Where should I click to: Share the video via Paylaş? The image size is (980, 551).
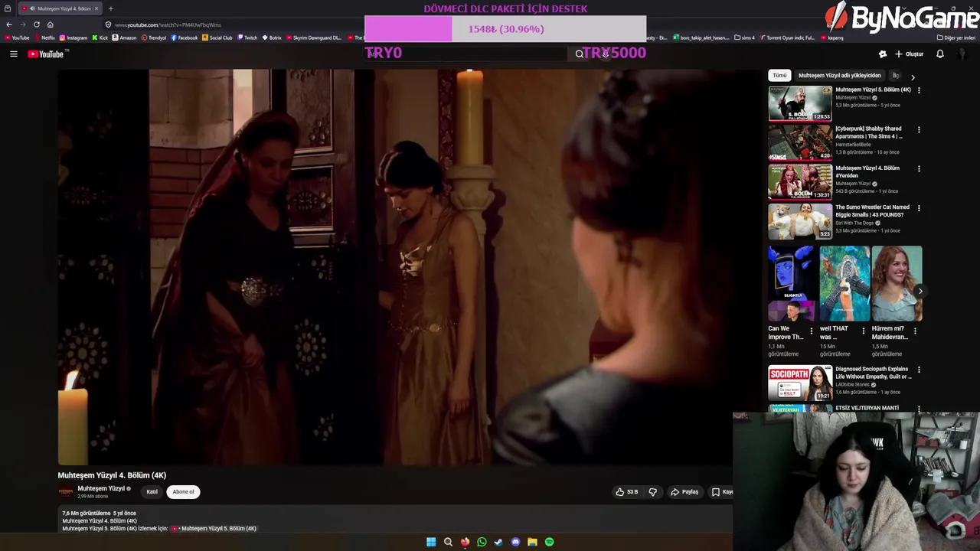coord(684,492)
